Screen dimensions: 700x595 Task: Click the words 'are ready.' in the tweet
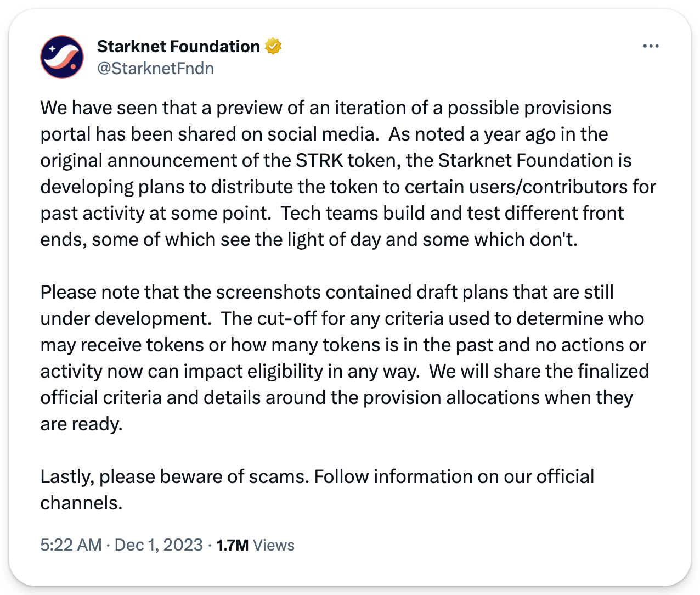[x=81, y=424]
